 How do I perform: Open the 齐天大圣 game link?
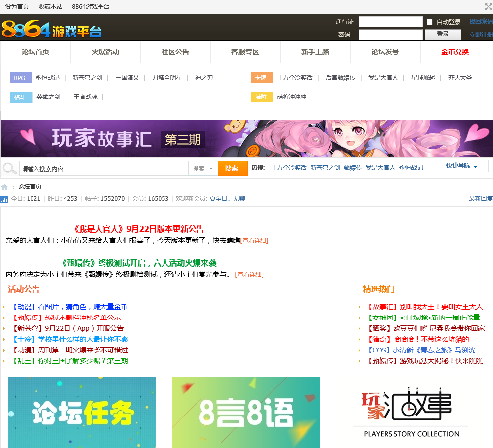460,78
